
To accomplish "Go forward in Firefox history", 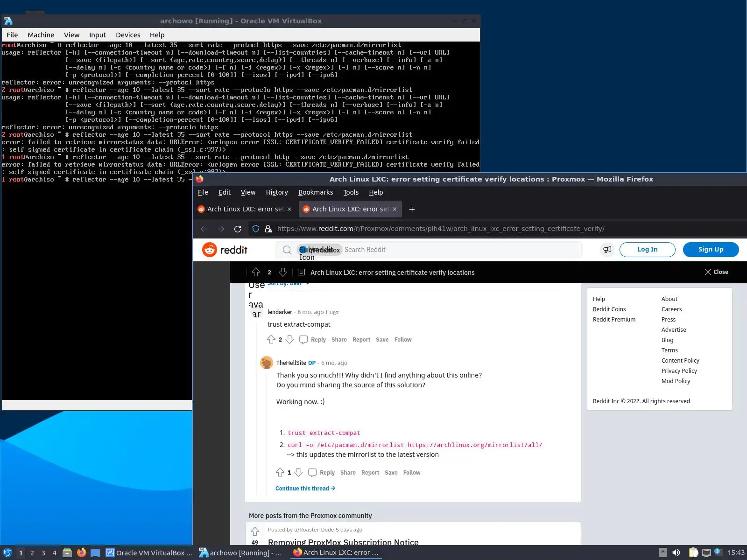I will (x=221, y=229).
